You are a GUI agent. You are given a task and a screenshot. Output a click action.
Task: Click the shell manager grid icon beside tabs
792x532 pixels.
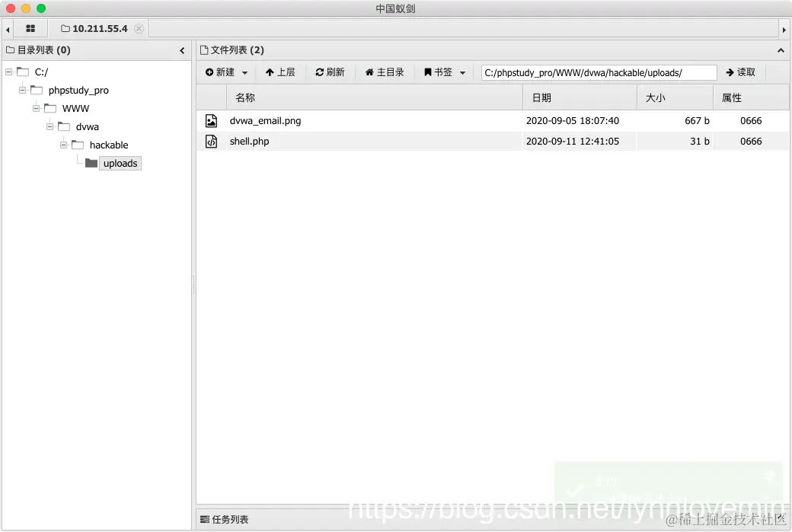(x=30, y=28)
